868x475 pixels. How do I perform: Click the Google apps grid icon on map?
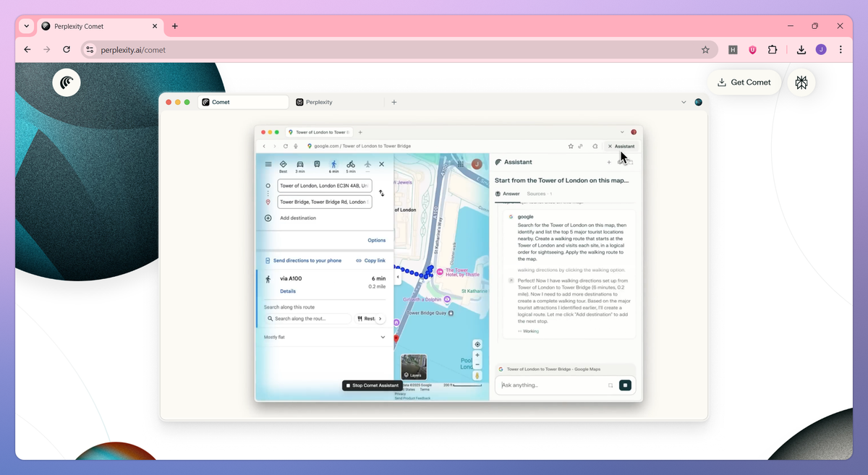pos(461,164)
